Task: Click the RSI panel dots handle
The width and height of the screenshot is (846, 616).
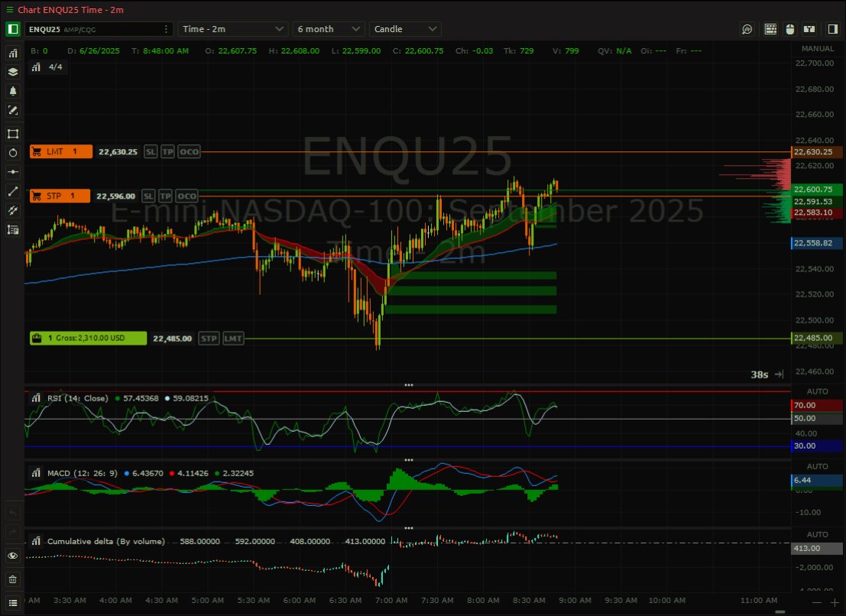Action: click(x=408, y=385)
